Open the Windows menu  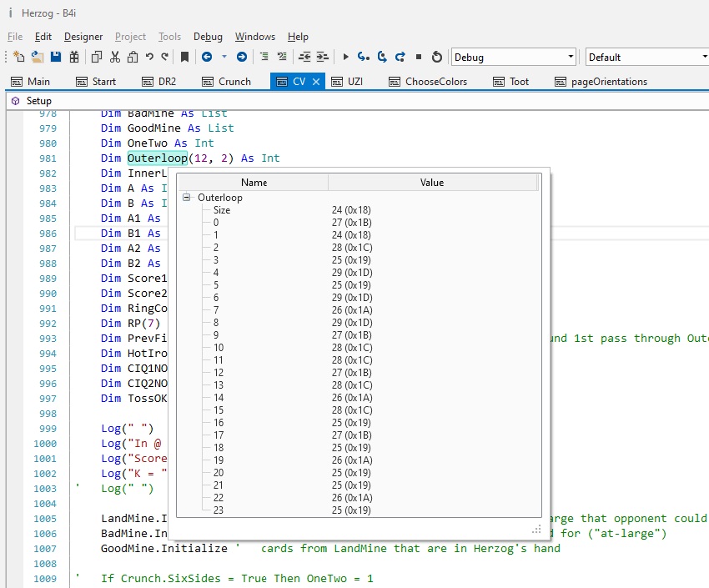click(254, 37)
